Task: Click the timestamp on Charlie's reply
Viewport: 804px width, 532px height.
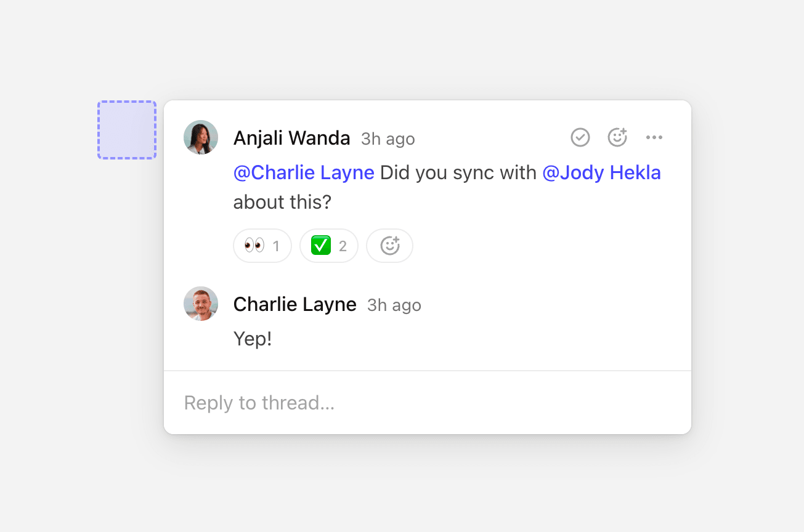Action: pos(394,305)
